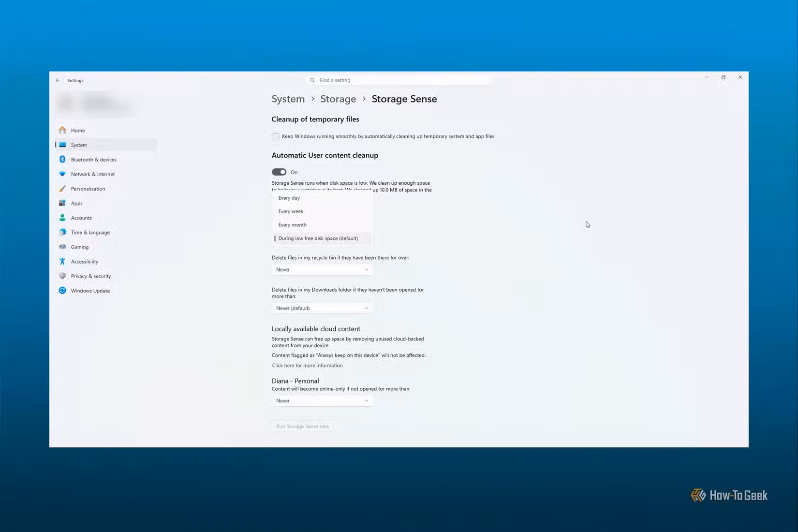Choose Every day schedule option
This screenshot has width=798, height=532.
[322, 198]
